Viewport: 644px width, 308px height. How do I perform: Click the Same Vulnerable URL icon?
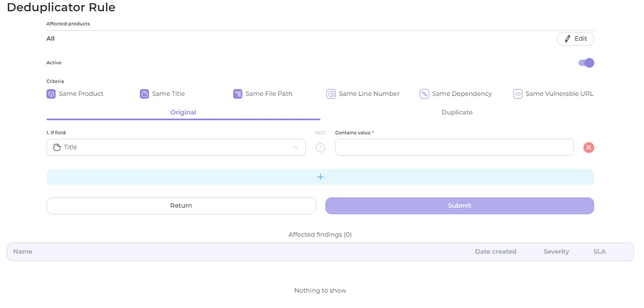coord(518,94)
